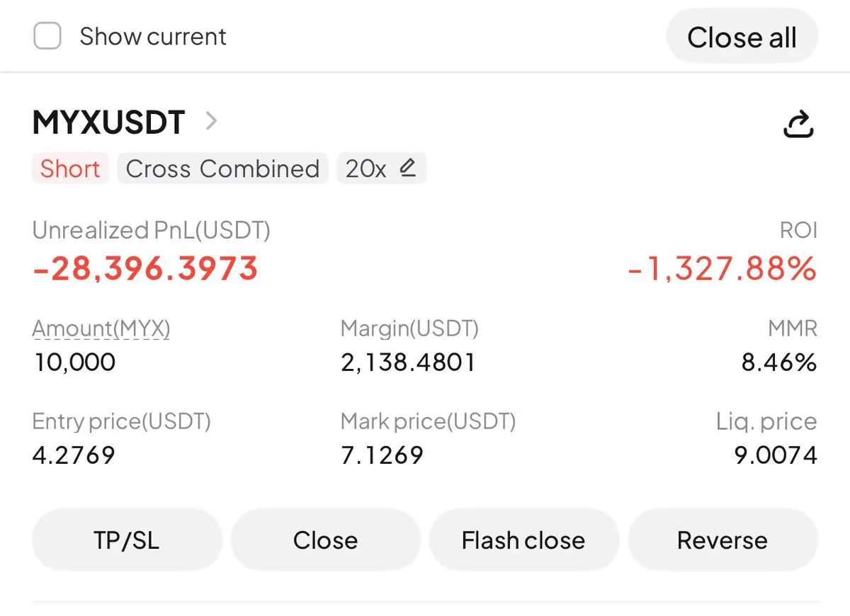Tap the MMR value 8.46%
Screen dimensions: 850x616
(779, 363)
